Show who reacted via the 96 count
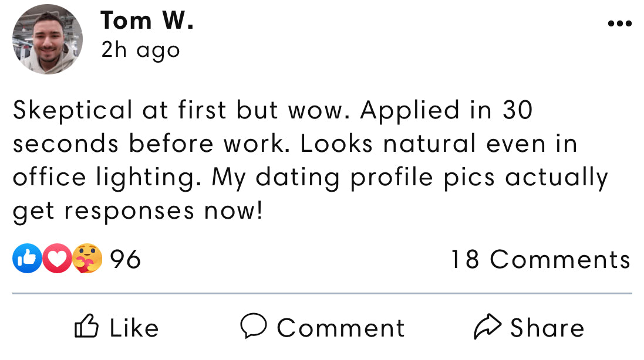 click(126, 259)
